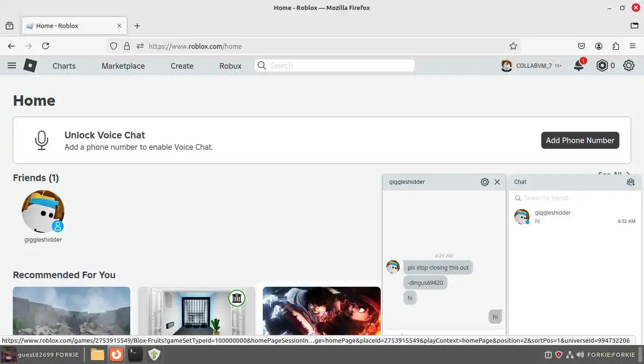The image size is (644, 364).
Task: Click the 'pls stop closing this out' message
Action: (x=438, y=268)
